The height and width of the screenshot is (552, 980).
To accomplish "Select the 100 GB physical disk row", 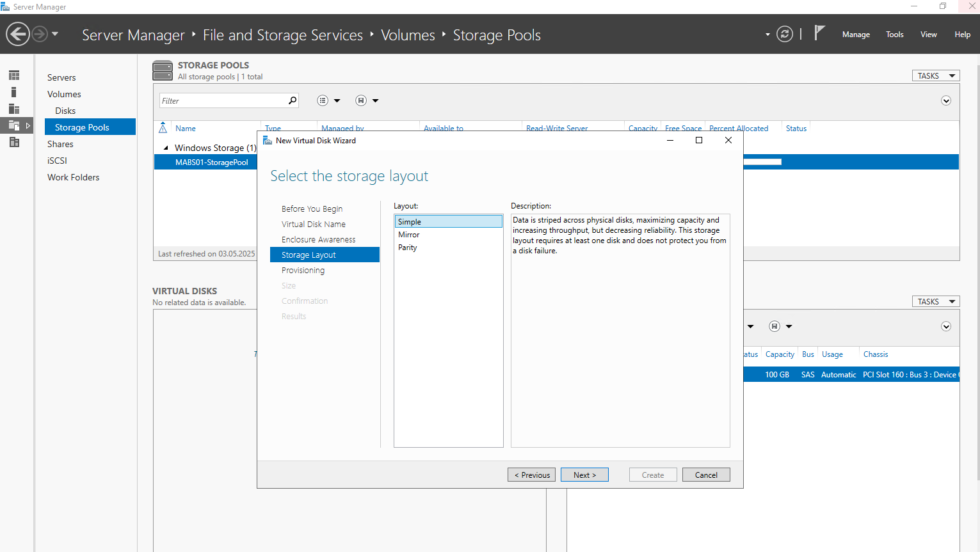I will coord(851,374).
